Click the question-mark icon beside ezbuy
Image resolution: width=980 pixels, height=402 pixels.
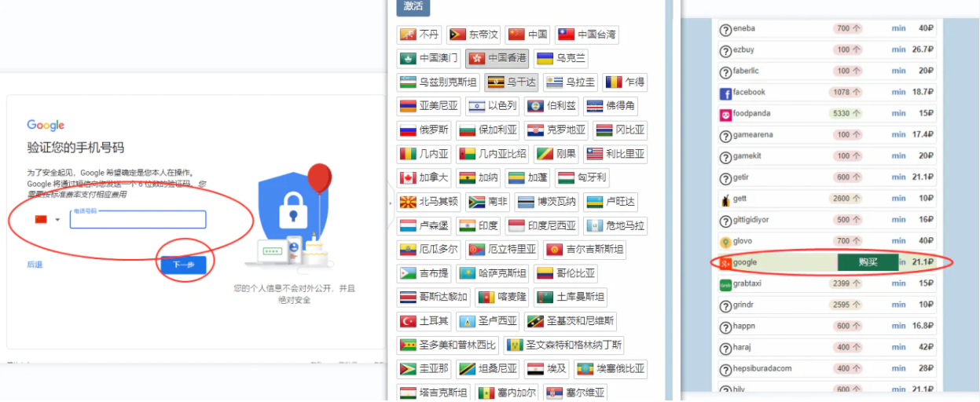point(725,51)
